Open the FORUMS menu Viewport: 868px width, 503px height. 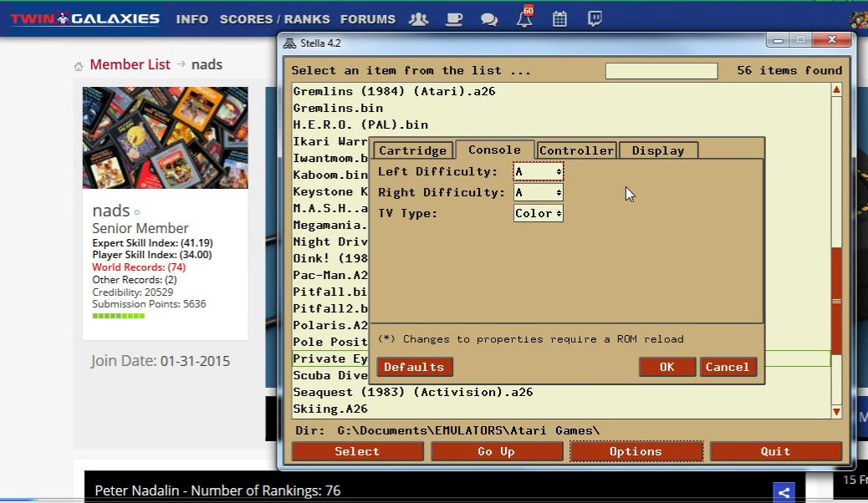(368, 19)
